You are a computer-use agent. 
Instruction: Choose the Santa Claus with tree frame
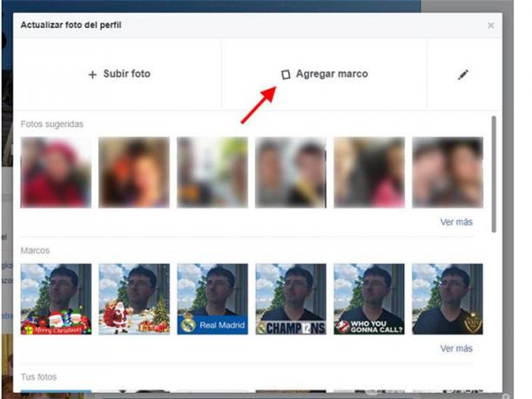pos(134,299)
